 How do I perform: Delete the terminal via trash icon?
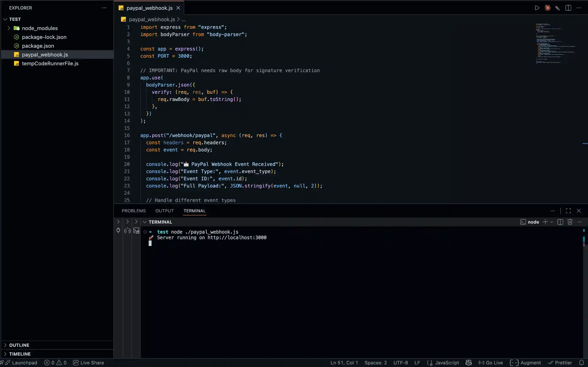570,222
